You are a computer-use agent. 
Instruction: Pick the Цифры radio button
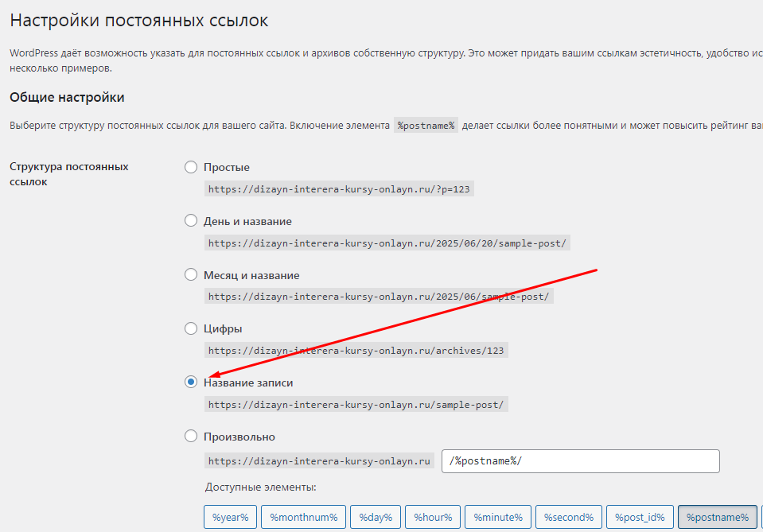click(x=191, y=328)
